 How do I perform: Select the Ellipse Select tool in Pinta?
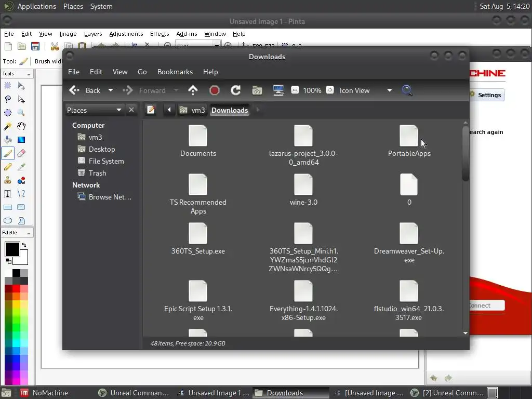7,113
